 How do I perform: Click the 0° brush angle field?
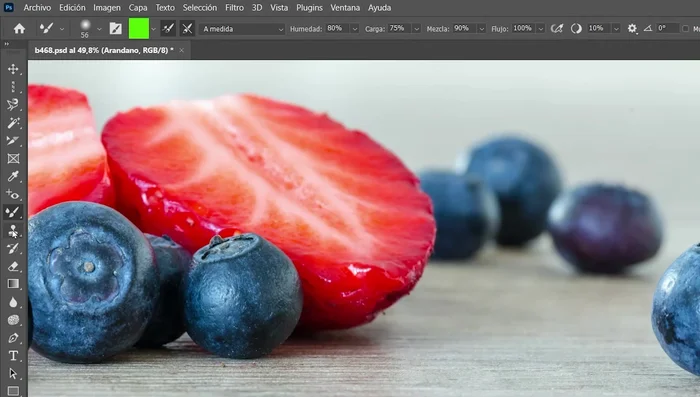click(x=667, y=29)
